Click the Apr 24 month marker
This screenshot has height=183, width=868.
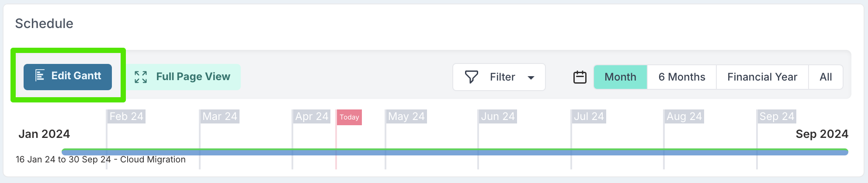(312, 116)
